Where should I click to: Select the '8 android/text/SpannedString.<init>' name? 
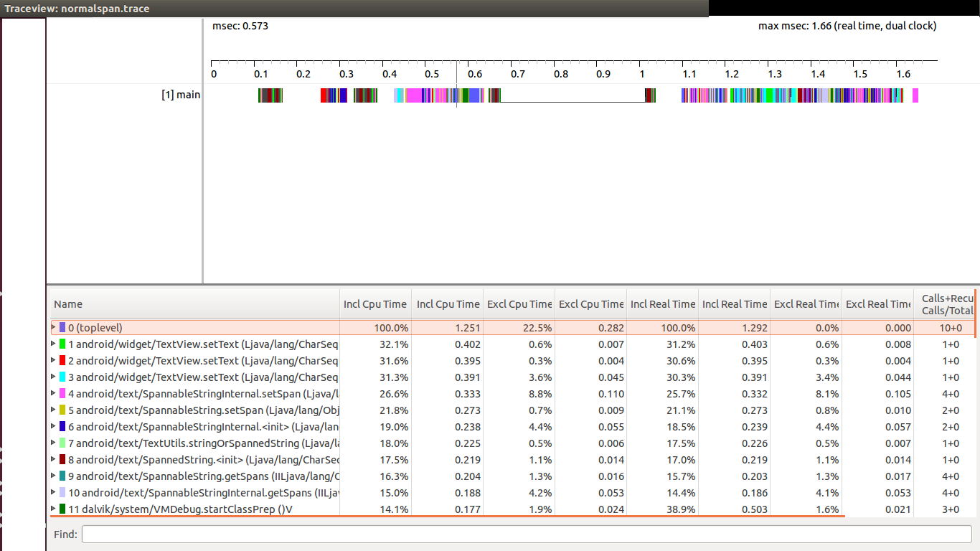click(x=203, y=460)
